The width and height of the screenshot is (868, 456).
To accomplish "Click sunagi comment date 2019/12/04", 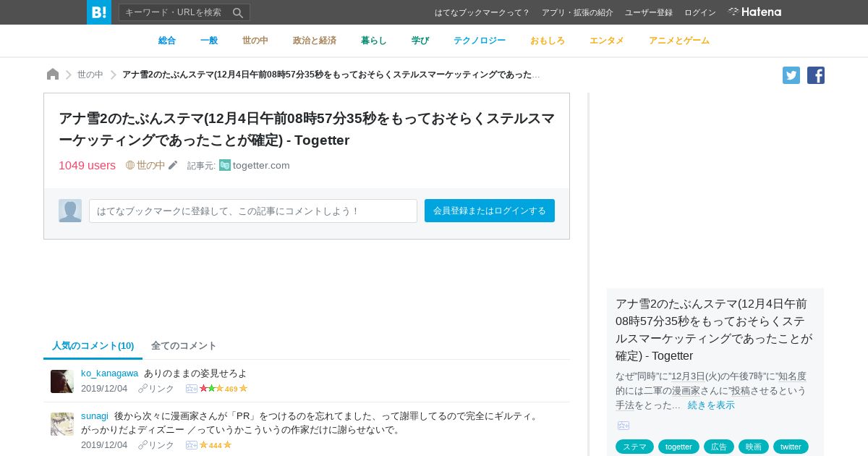I will tap(104, 445).
